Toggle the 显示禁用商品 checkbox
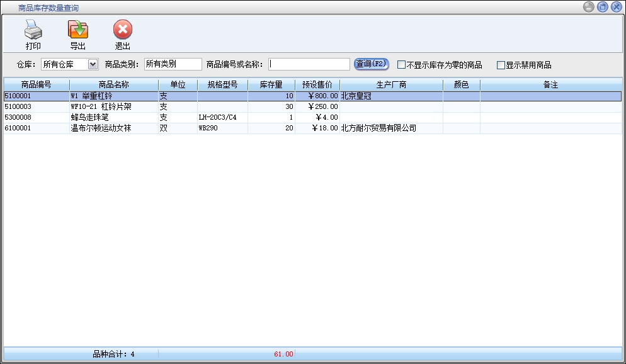The height and width of the screenshot is (364, 626). click(501, 65)
